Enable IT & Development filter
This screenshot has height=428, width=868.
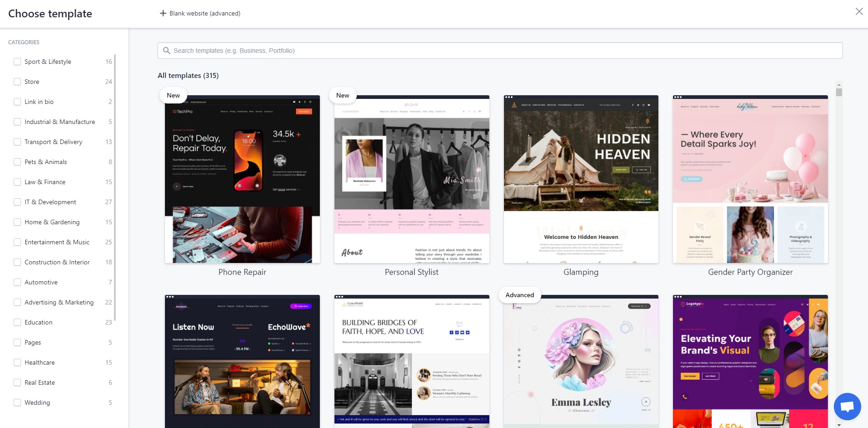(17, 202)
